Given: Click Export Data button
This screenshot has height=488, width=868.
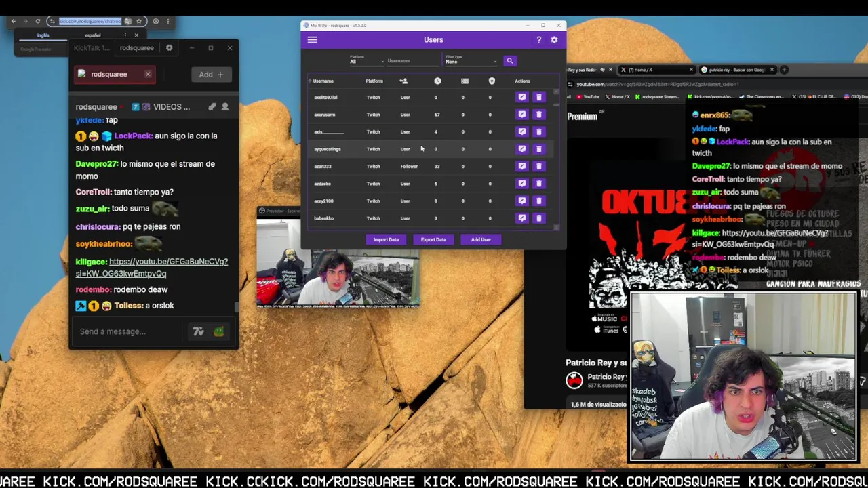Looking at the screenshot, I should coord(433,239).
